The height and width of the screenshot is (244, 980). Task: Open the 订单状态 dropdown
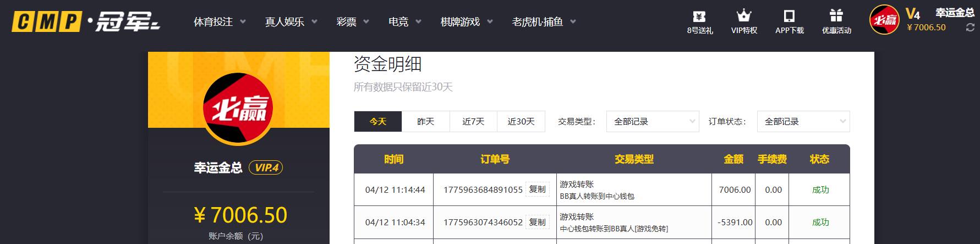pos(803,122)
